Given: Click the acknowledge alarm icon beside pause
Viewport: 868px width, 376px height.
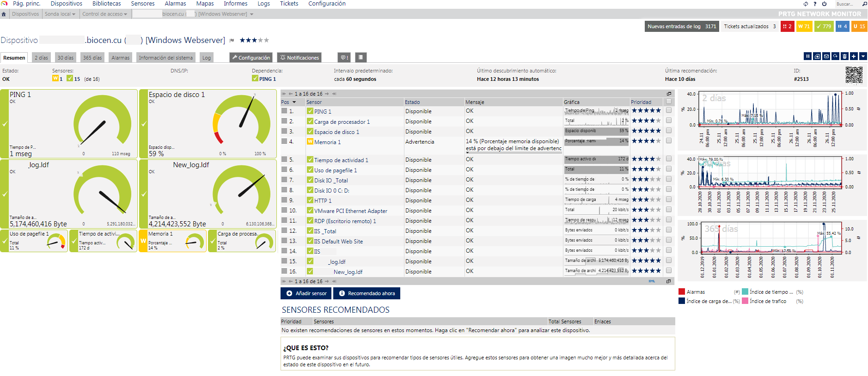Looking at the screenshot, I should pyautogui.click(x=817, y=56).
